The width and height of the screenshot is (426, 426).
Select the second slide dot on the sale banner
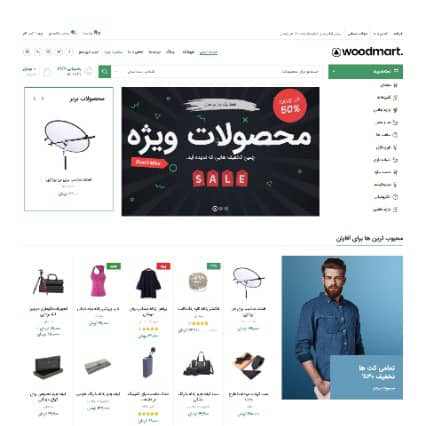(x=221, y=209)
